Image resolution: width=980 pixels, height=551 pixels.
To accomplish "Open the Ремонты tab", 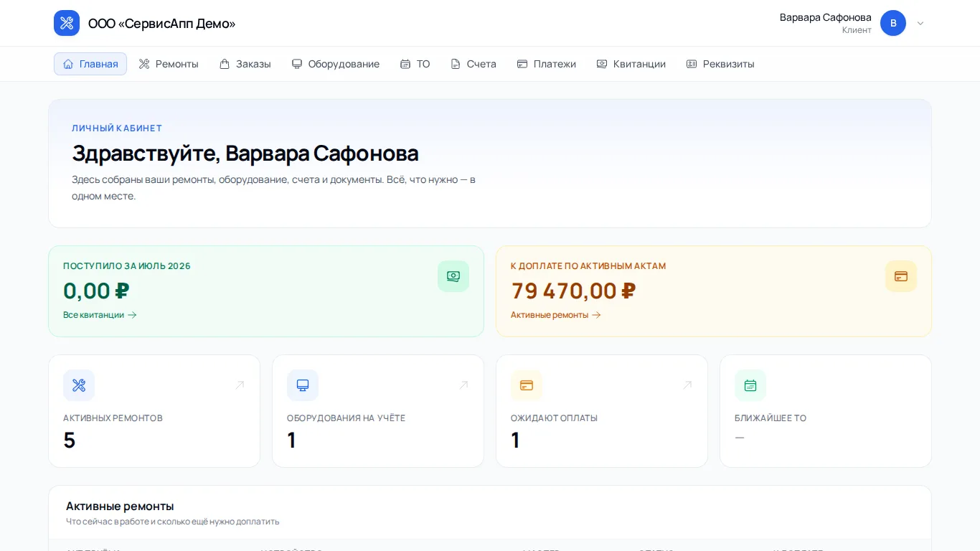I will (x=169, y=64).
